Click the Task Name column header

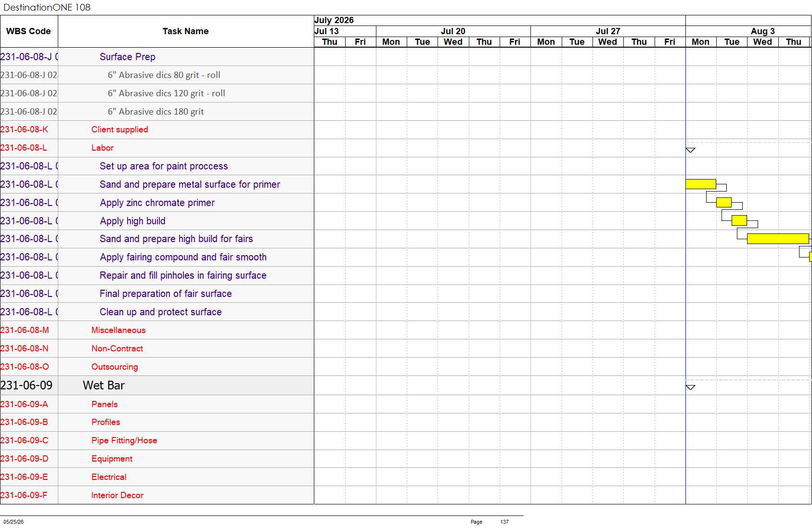[x=186, y=31]
